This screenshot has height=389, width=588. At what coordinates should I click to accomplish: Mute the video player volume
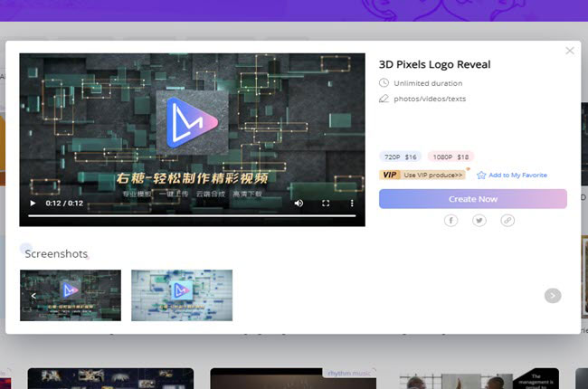click(299, 204)
